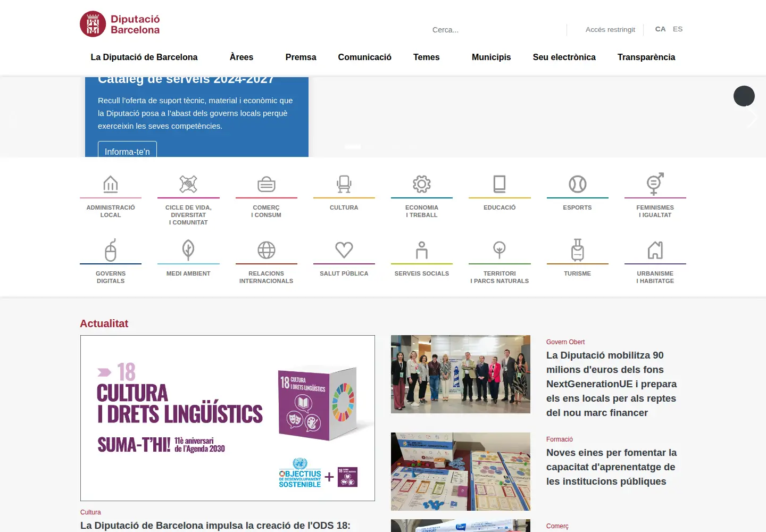Select the Comunicació menu item
Screen dimensions: 766x532
tap(365, 57)
